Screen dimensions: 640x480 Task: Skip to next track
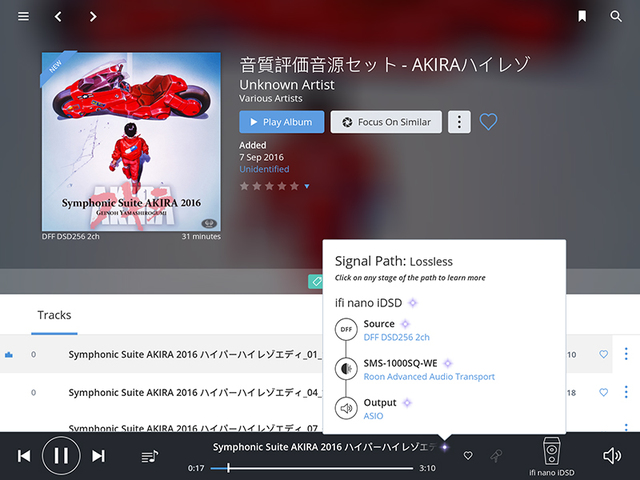click(98, 456)
